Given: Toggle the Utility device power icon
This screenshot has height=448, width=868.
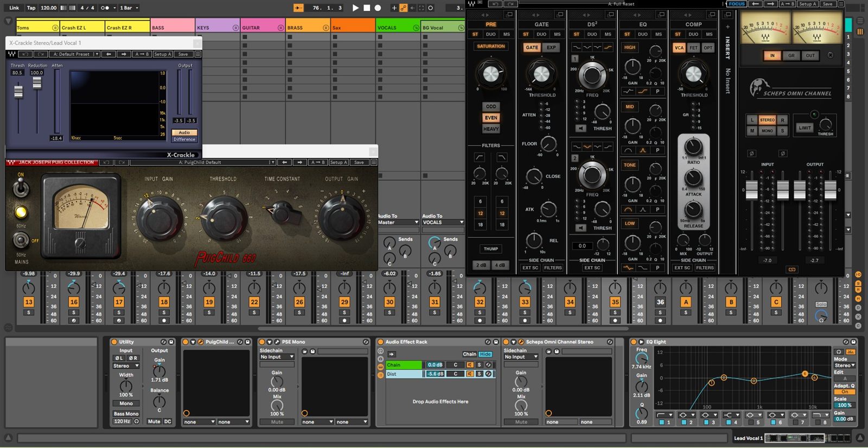Looking at the screenshot, I should tap(114, 342).
